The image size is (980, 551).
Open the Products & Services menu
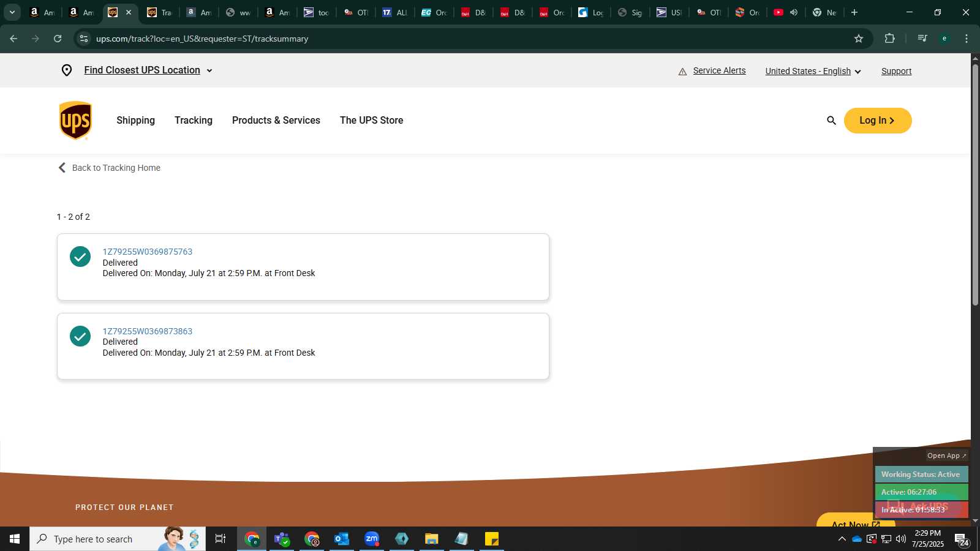coord(276,121)
